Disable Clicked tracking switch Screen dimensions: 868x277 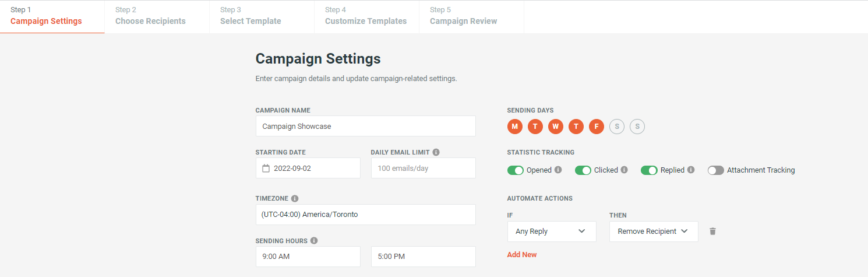(x=583, y=170)
